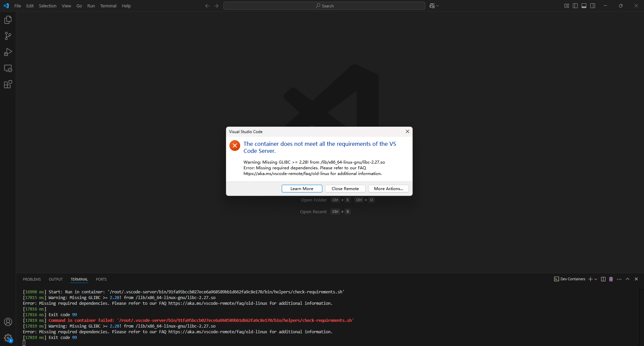The image size is (644, 346).
Task: Open the Selection menu
Action: 48,6
